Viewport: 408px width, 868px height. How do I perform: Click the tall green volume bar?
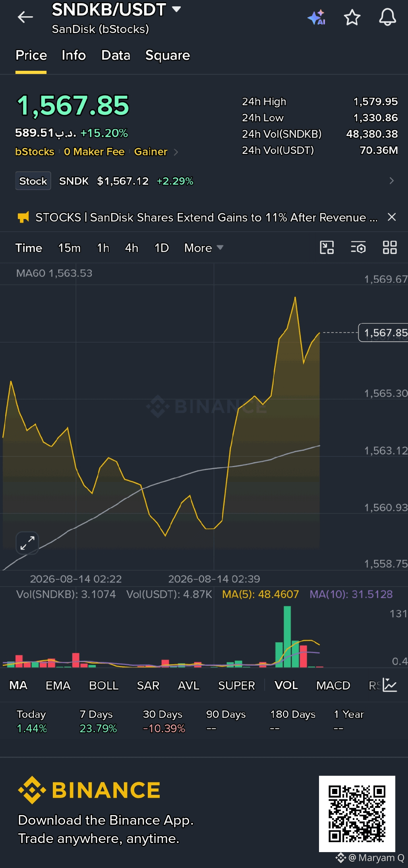287,636
